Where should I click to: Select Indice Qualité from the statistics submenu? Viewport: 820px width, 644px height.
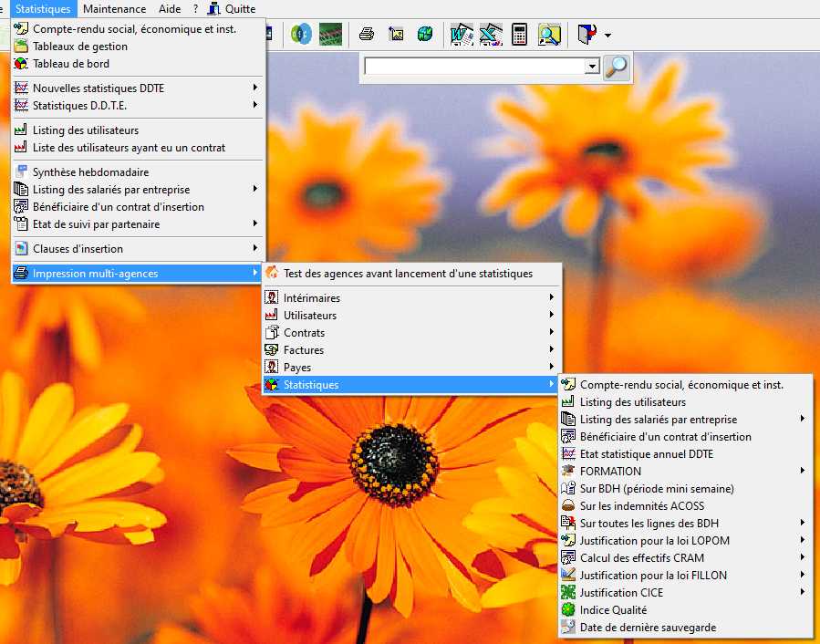(x=613, y=610)
